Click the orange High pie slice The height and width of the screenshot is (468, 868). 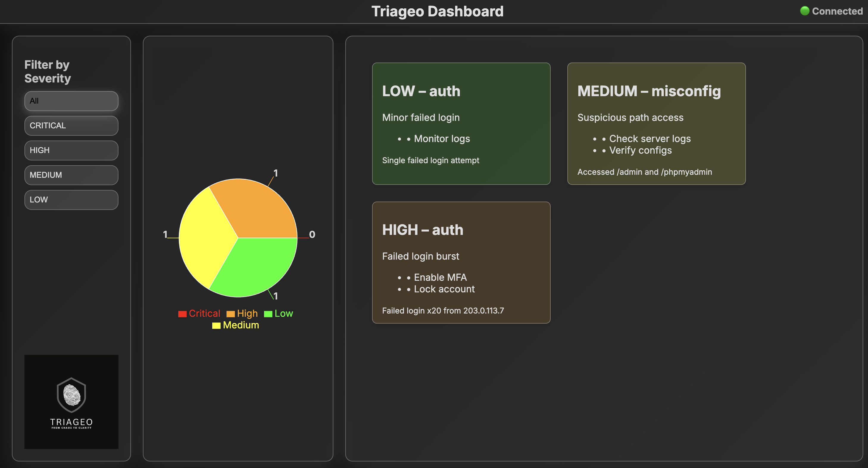256,209
